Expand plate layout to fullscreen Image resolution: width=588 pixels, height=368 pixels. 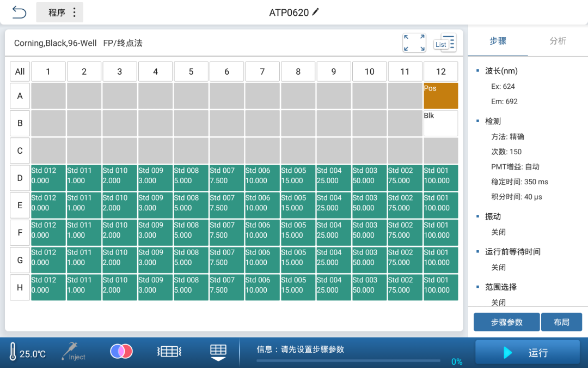coord(414,43)
